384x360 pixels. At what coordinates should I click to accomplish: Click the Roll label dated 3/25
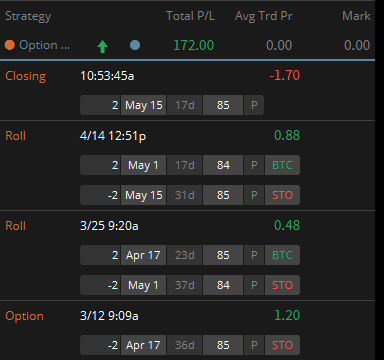pos(15,226)
